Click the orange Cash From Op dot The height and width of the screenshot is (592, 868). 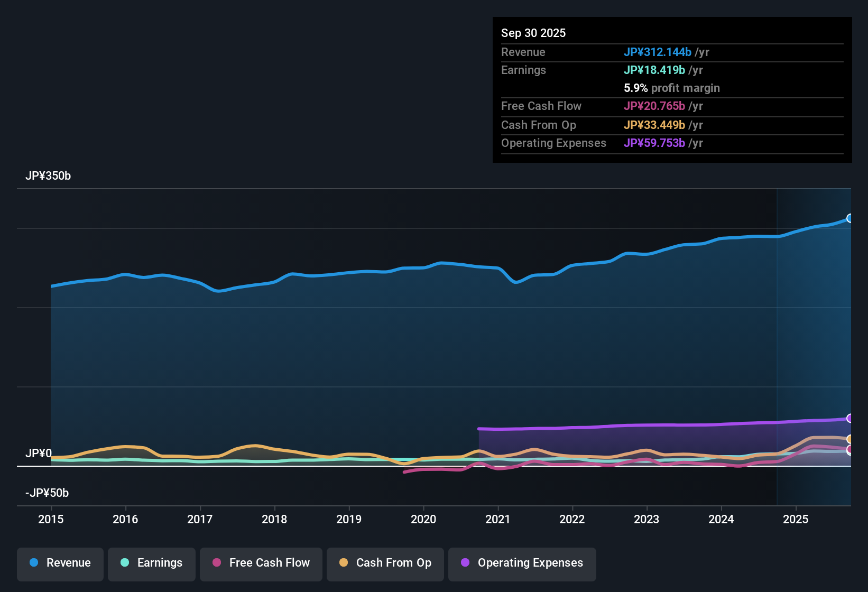343,563
